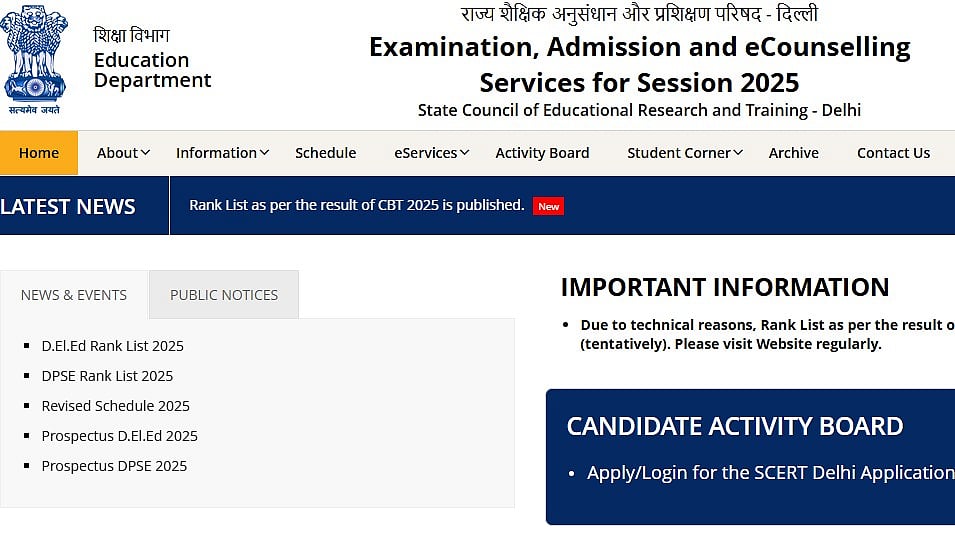Open DPSE Rank List 2025 link
The width and height of the screenshot is (955, 537).
pyautogui.click(x=107, y=376)
